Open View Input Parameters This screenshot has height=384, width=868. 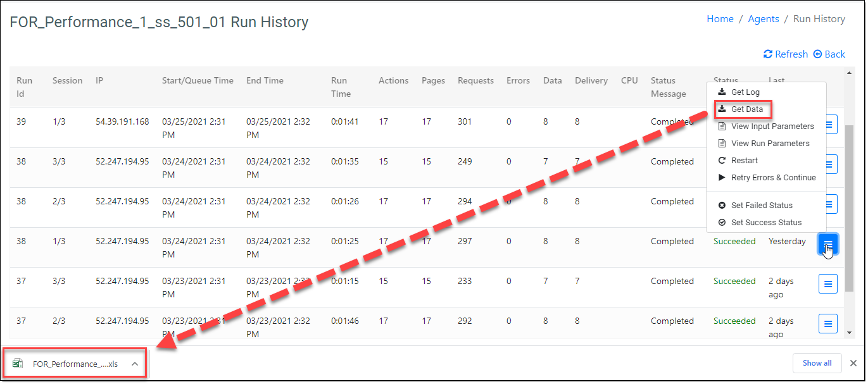772,127
